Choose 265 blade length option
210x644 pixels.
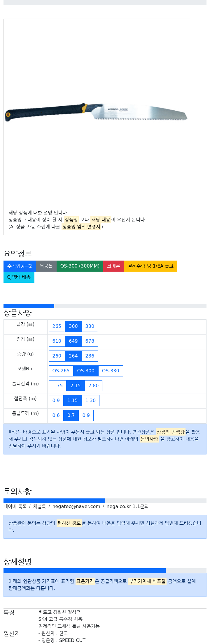[57, 326]
